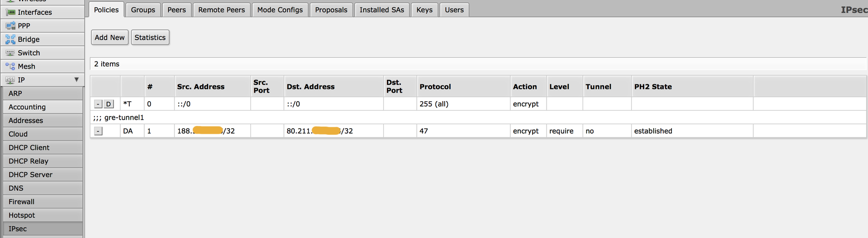Click the PPP icon in sidebar
The height and width of the screenshot is (238, 868).
(x=10, y=26)
